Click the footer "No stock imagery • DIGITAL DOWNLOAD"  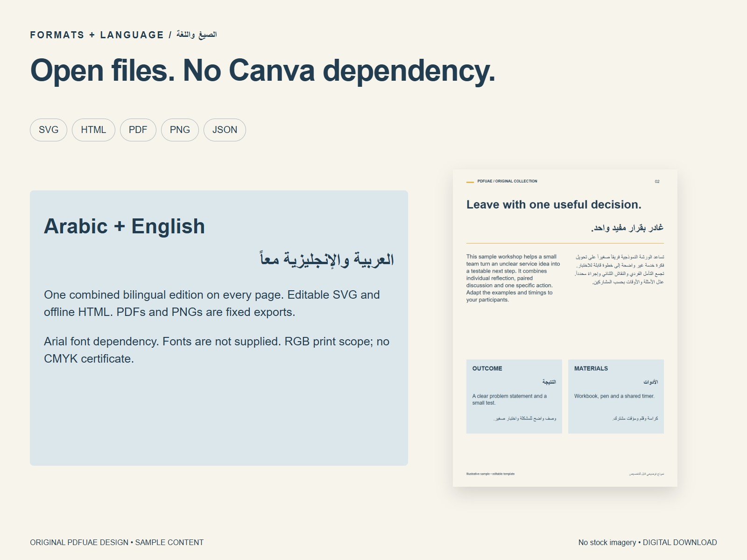pos(648,542)
